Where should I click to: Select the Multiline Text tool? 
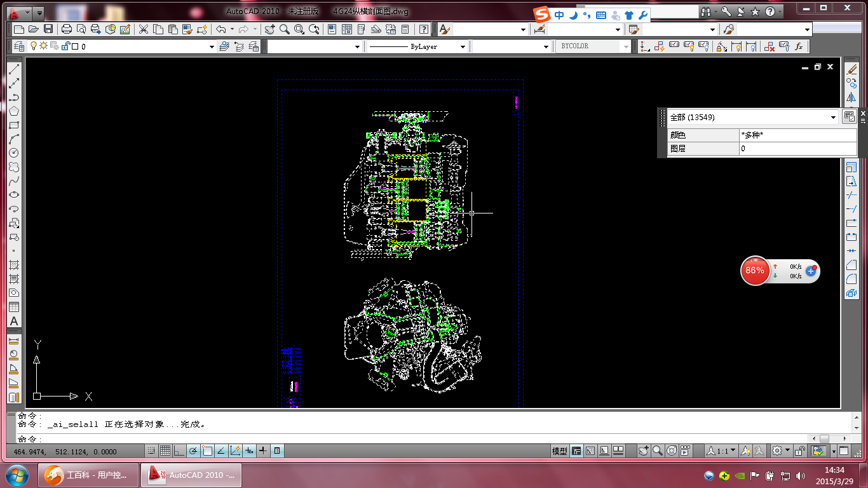pos(13,322)
